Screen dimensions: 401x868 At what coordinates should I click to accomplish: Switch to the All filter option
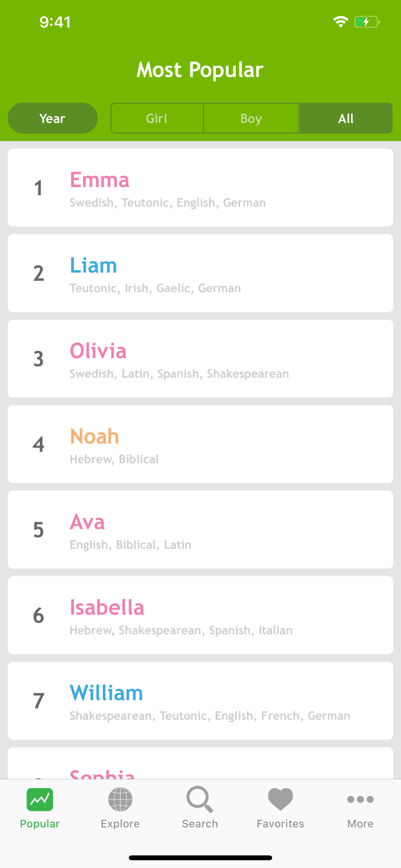pos(345,118)
